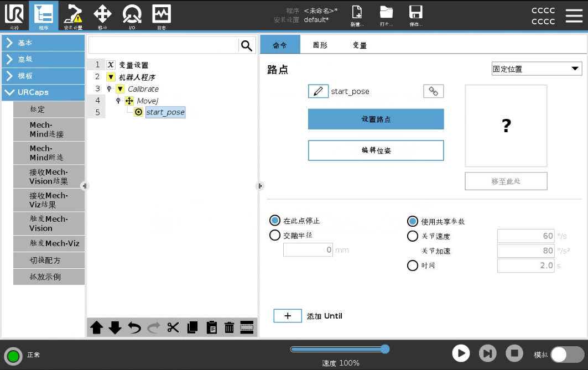Click the 编辑位姿 button
The width and height of the screenshot is (588, 370).
(376, 150)
